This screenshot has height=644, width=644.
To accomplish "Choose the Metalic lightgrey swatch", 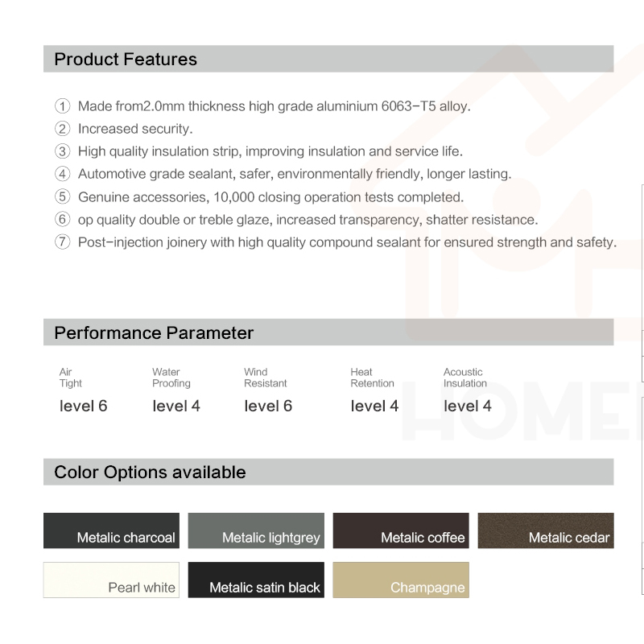I will point(256,530).
